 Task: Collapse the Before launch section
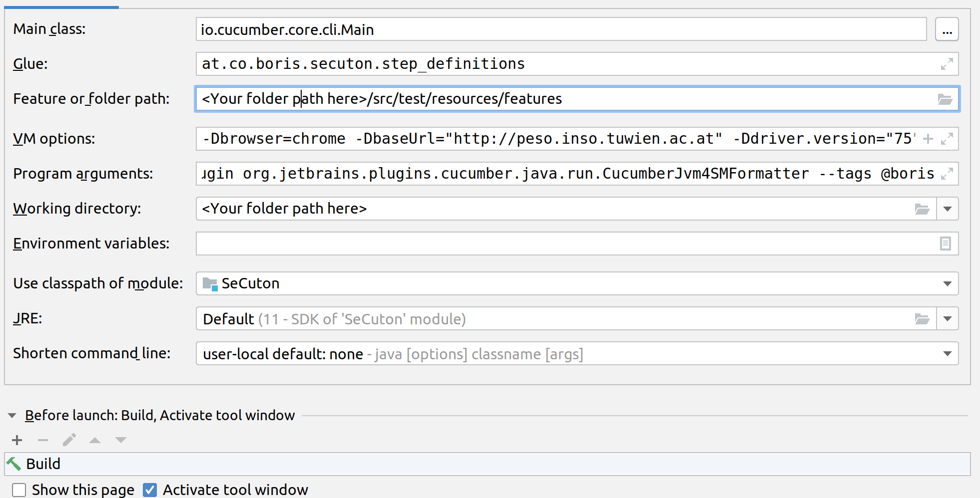pos(12,415)
